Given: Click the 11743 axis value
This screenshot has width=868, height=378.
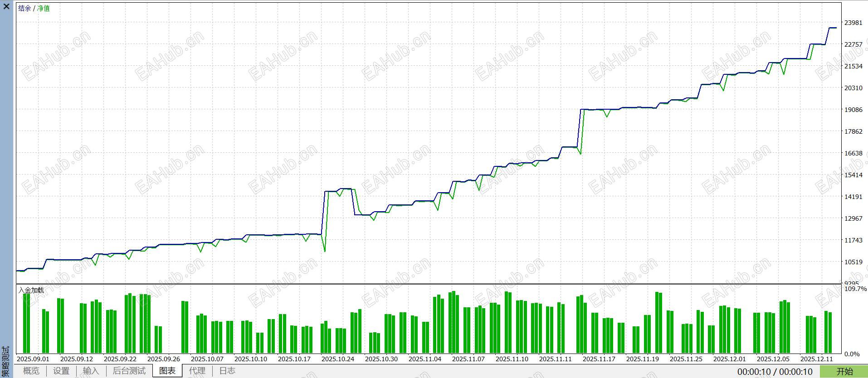Looking at the screenshot, I should pyautogui.click(x=853, y=240).
